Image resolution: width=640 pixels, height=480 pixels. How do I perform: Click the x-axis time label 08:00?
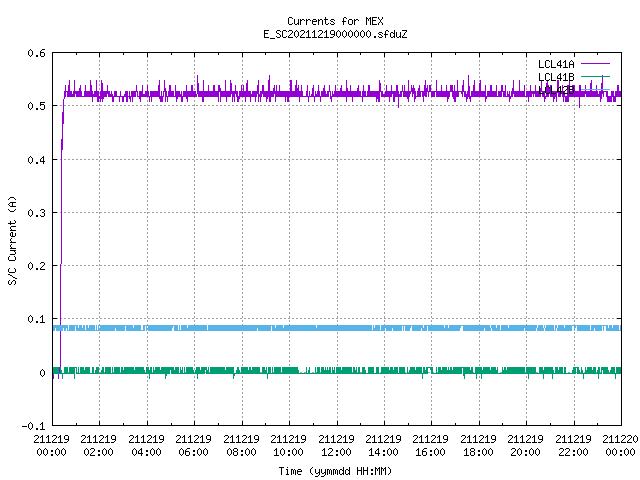coord(241,452)
